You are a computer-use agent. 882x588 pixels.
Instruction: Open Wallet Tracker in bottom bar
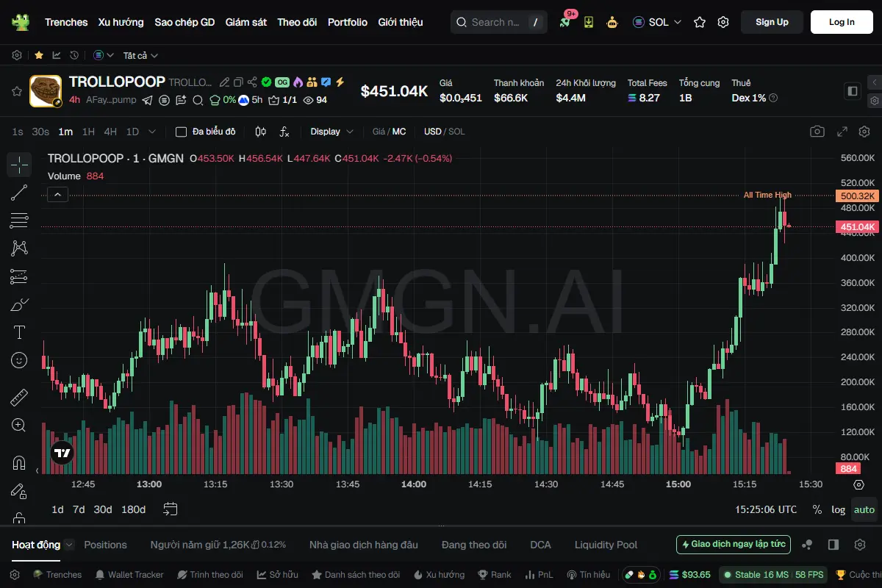(129, 575)
